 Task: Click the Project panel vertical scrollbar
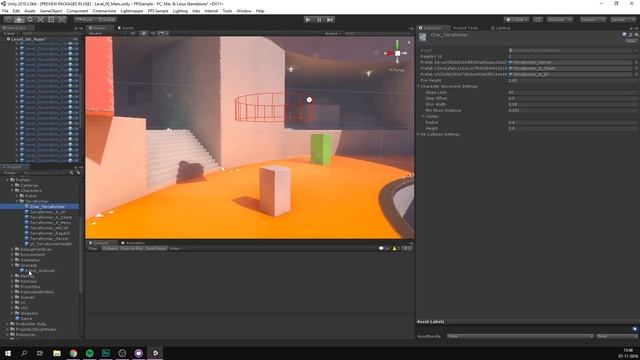(x=81, y=255)
